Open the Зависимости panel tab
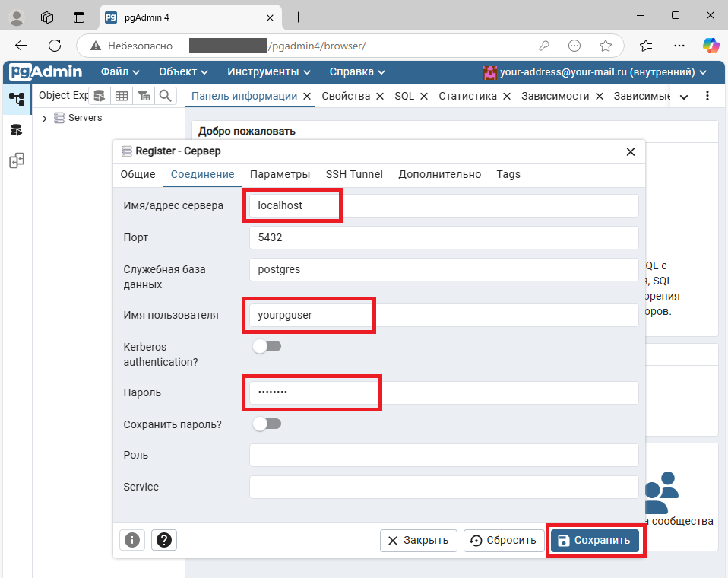The image size is (728, 578). [x=555, y=96]
